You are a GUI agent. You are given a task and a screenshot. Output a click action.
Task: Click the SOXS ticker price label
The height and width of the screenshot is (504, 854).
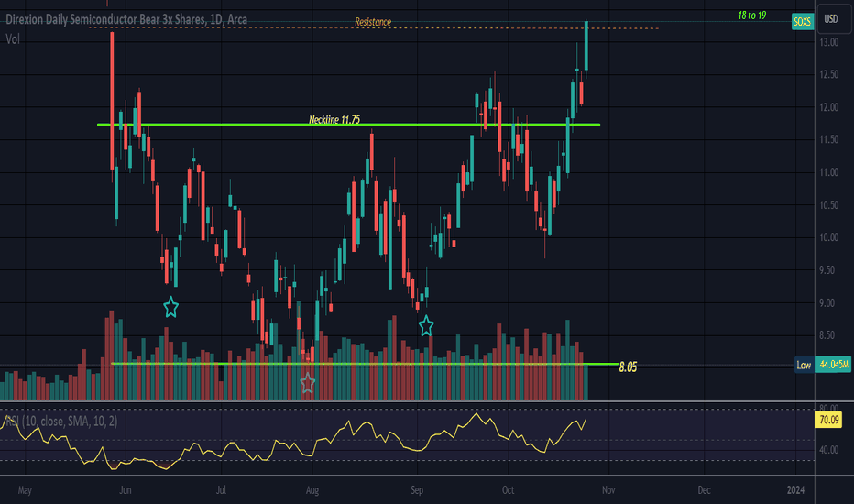click(x=803, y=22)
